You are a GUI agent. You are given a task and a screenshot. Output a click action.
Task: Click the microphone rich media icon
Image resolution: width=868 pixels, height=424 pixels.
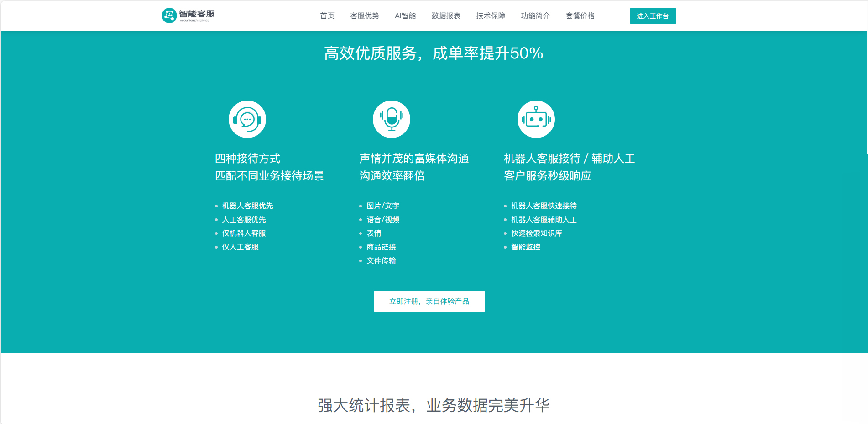pyautogui.click(x=392, y=119)
